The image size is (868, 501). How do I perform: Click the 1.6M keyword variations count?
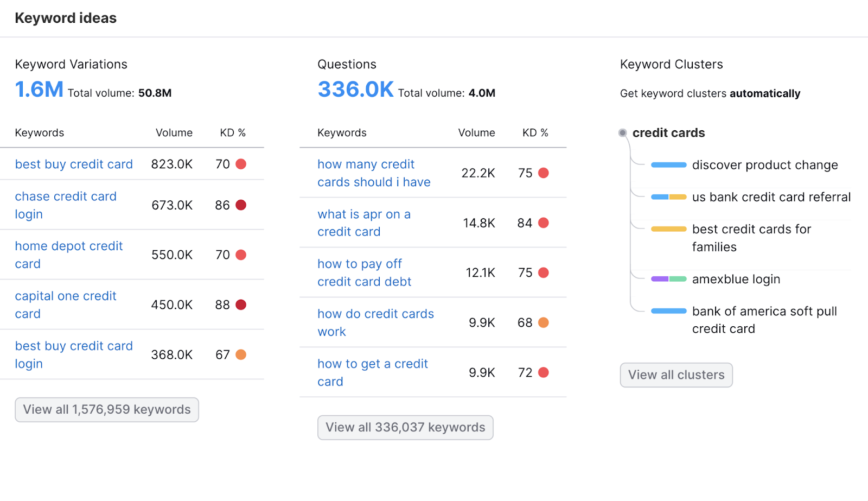(x=39, y=90)
